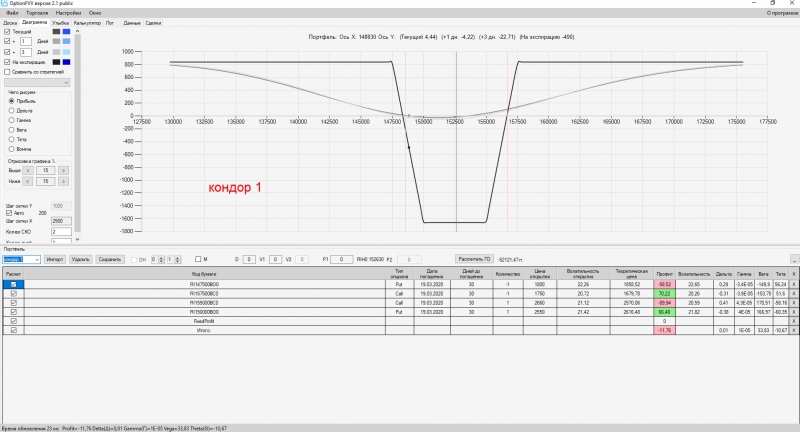The width and height of the screenshot is (800, 432).
Task: Pick the black swatch for На экспирацию
Action: click(56, 62)
